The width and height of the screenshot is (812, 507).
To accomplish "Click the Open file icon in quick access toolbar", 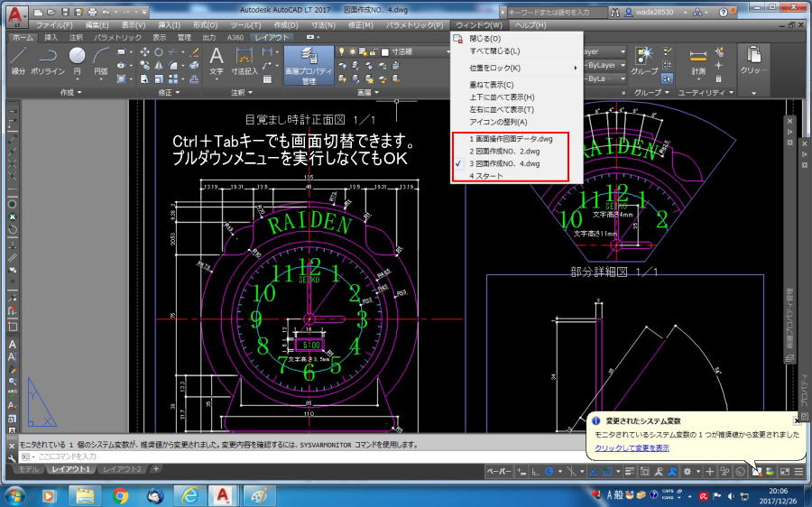I will [x=51, y=12].
